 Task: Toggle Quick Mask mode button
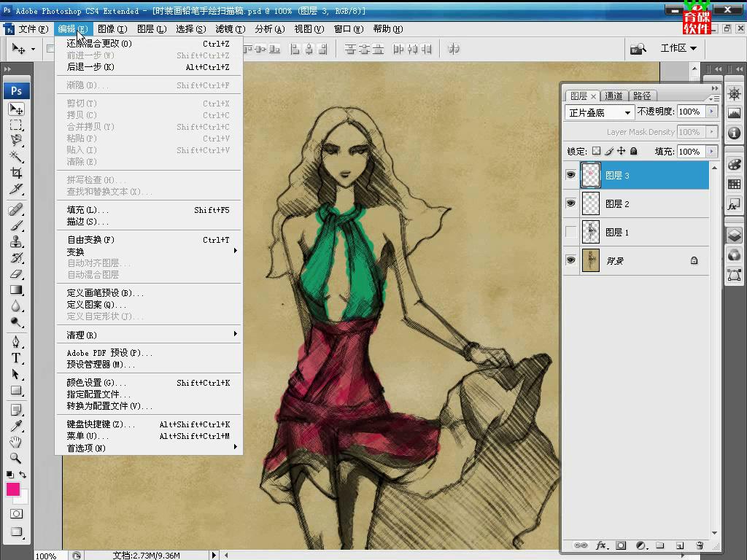coord(16,514)
